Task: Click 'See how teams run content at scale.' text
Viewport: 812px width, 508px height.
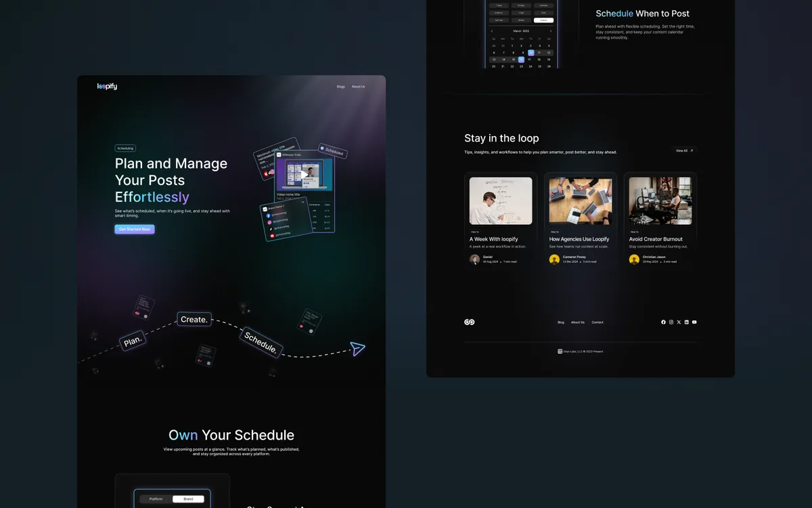Action: coord(579,247)
